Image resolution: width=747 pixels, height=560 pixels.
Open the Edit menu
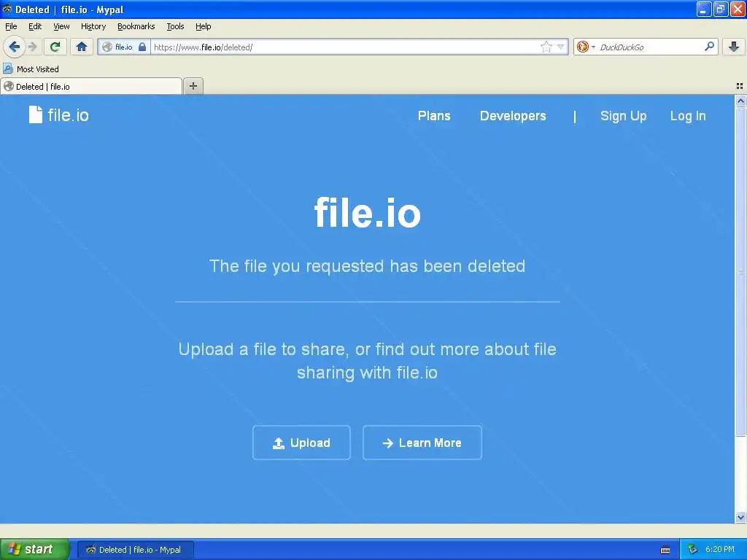pos(35,26)
